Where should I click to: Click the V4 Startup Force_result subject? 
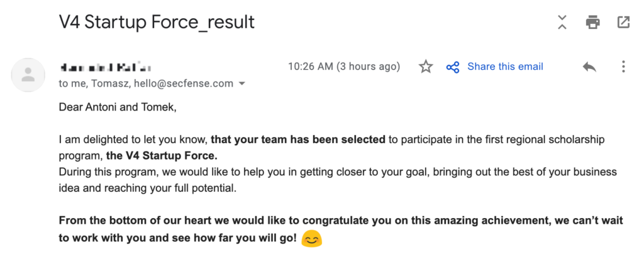[x=157, y=22]
